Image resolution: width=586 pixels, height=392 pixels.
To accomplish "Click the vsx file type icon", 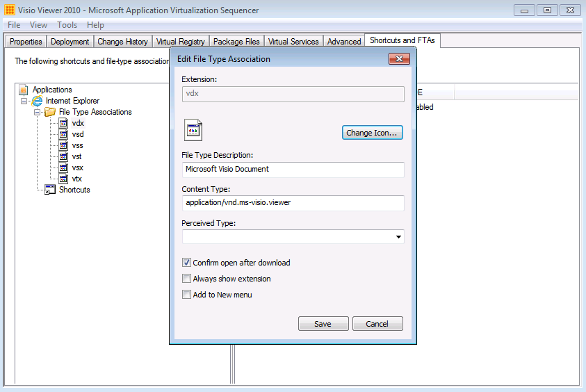I will (63, 168).
